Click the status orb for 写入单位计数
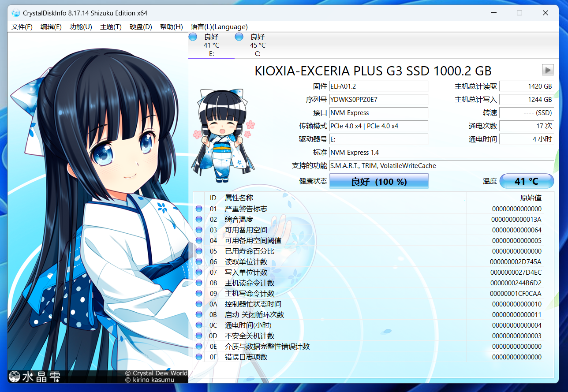568x392 pixels. click(x=199, y=272)
